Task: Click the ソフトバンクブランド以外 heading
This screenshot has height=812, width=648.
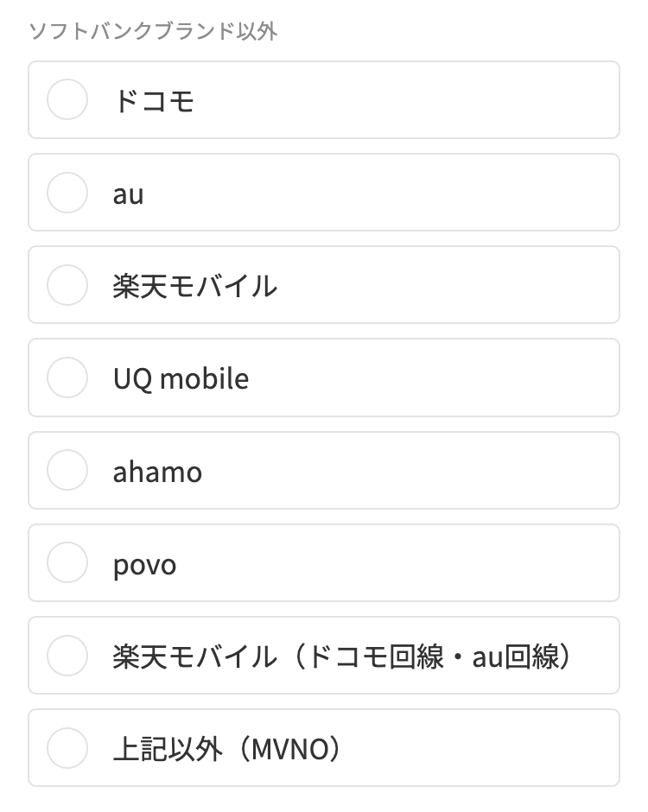Action: tap(153, 31)
